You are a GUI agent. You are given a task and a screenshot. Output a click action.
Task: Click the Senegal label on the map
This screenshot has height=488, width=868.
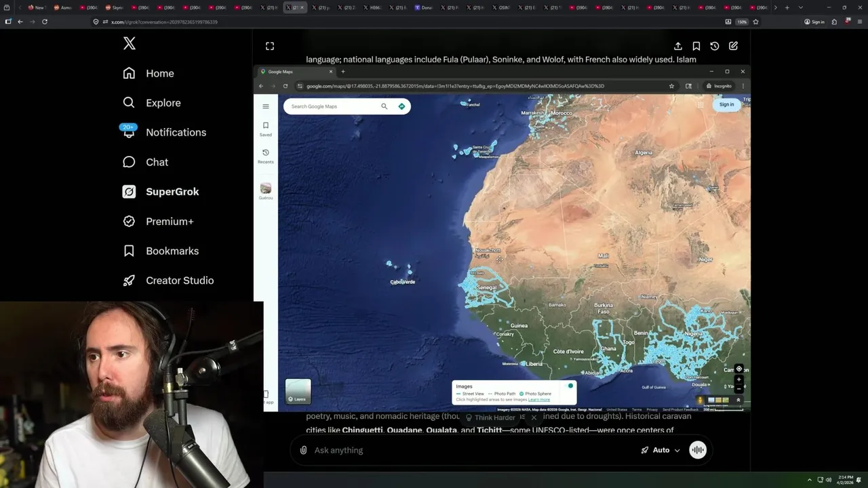click(x=486, y=287)
